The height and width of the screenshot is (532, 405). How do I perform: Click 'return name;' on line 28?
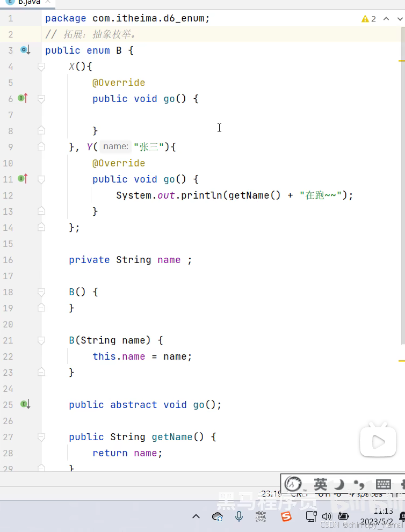(x=128, y=453)
